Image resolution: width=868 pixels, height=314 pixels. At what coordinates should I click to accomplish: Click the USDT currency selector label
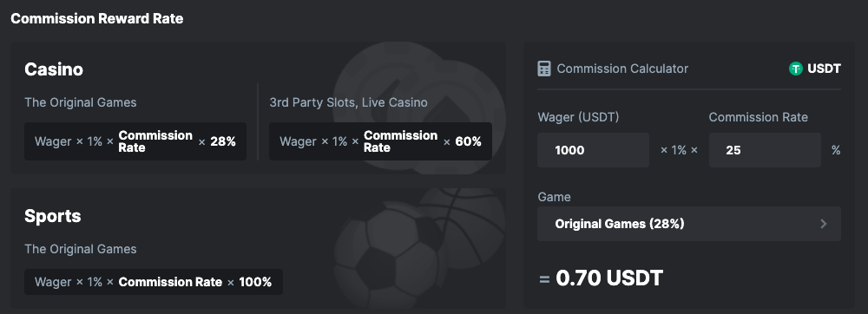point(824,69)
